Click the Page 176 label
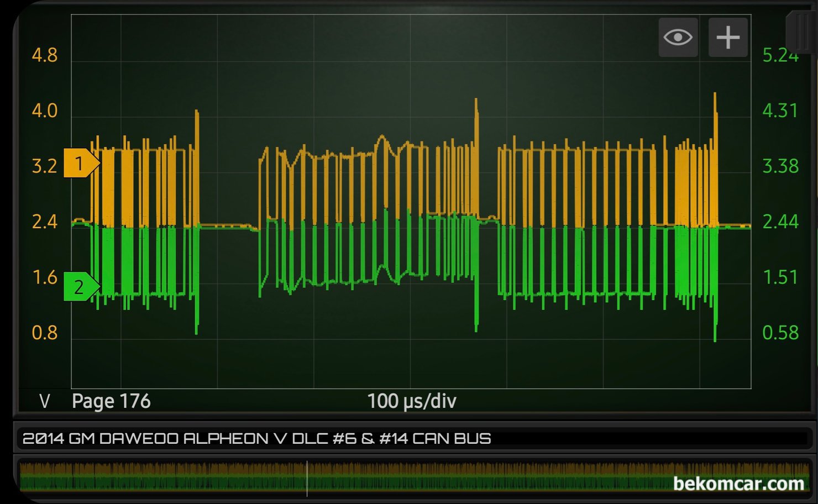Screen dimensions: 818x504 click(111, 401)
